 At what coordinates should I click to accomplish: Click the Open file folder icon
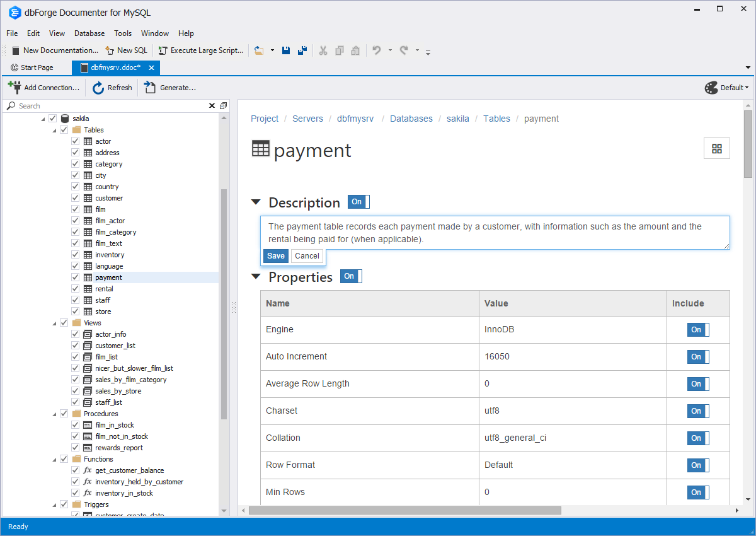point(258,50)
